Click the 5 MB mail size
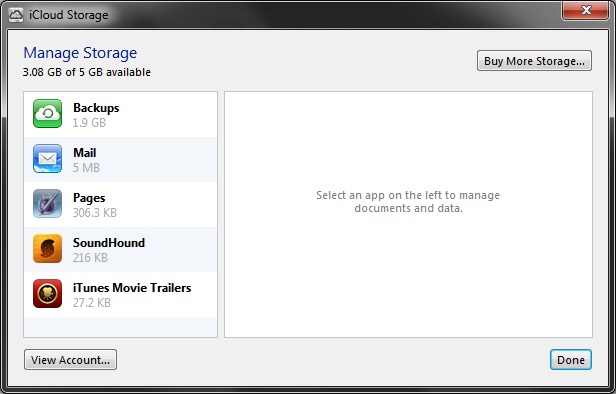 pos(86,168)
